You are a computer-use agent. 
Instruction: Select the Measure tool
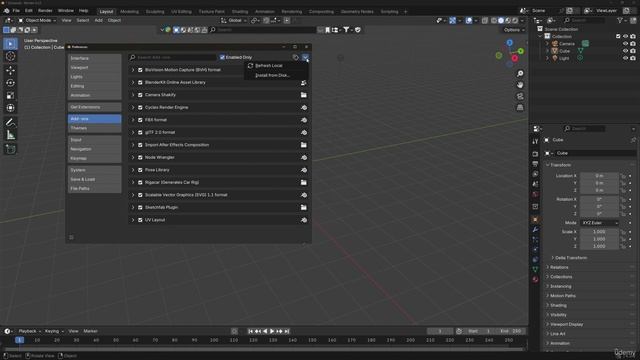point(11,135)
